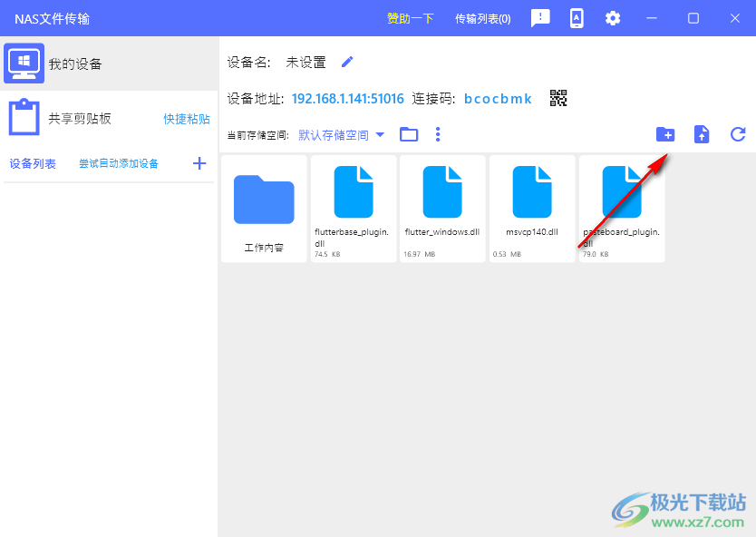Select the msvcp140.dll file

[532, 209]
